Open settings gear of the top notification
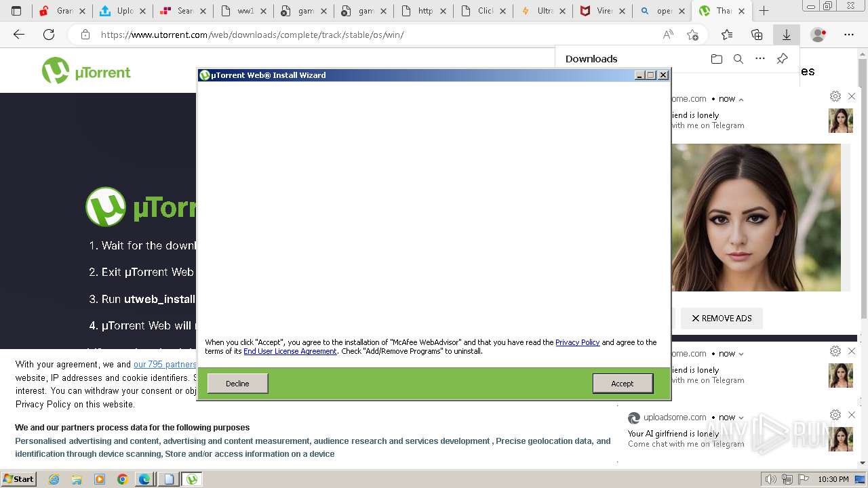The image size is (868, 488). [835, 96]
